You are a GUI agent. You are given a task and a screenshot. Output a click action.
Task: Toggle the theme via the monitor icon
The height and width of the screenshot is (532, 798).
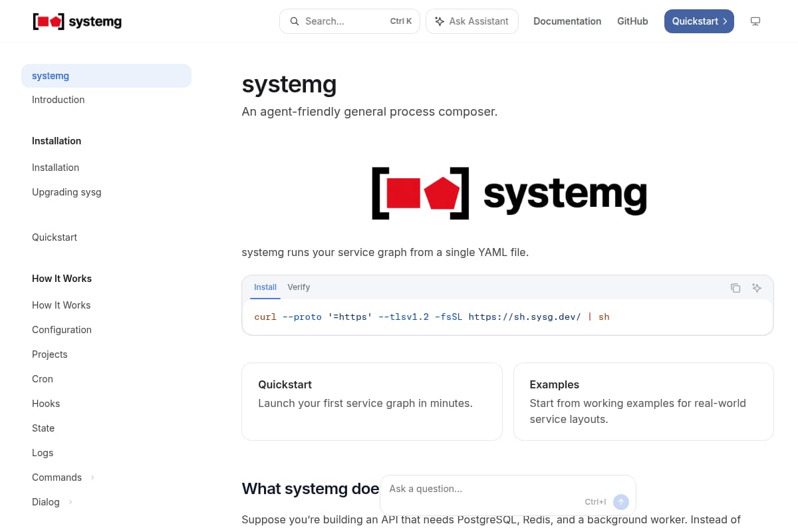click(755, 21)
